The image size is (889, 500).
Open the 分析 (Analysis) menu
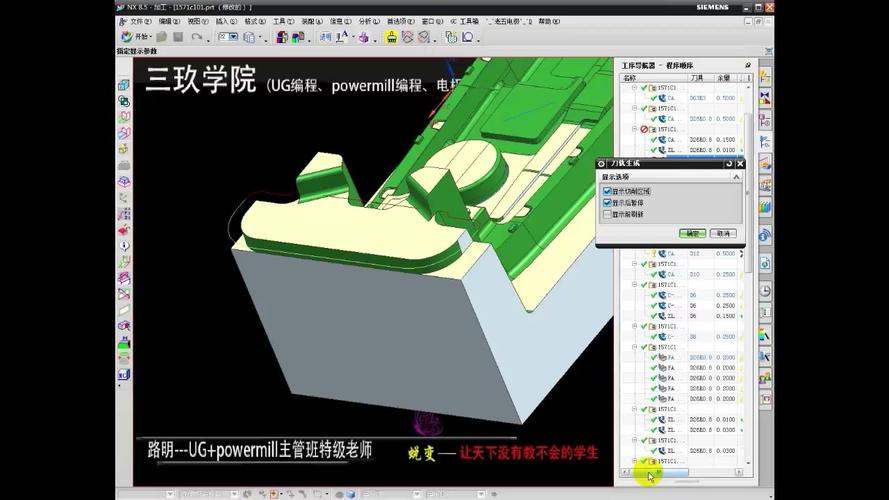coord(366,21)
